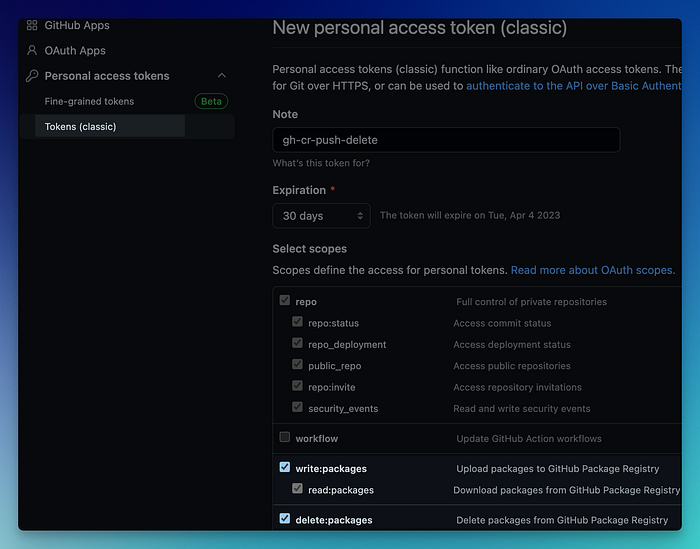The height and width of the screenshot is (549, 700).
Task: Click the OAuth Apps person icon
Action: (32, 50)
